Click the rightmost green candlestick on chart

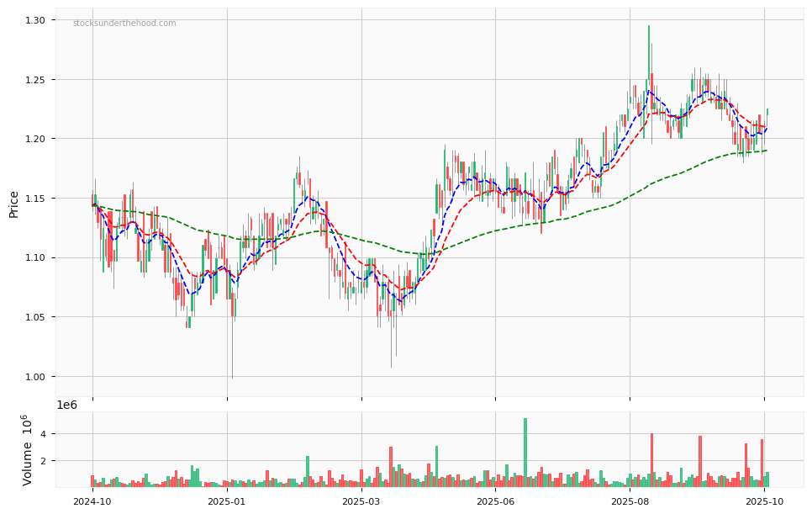767,112
